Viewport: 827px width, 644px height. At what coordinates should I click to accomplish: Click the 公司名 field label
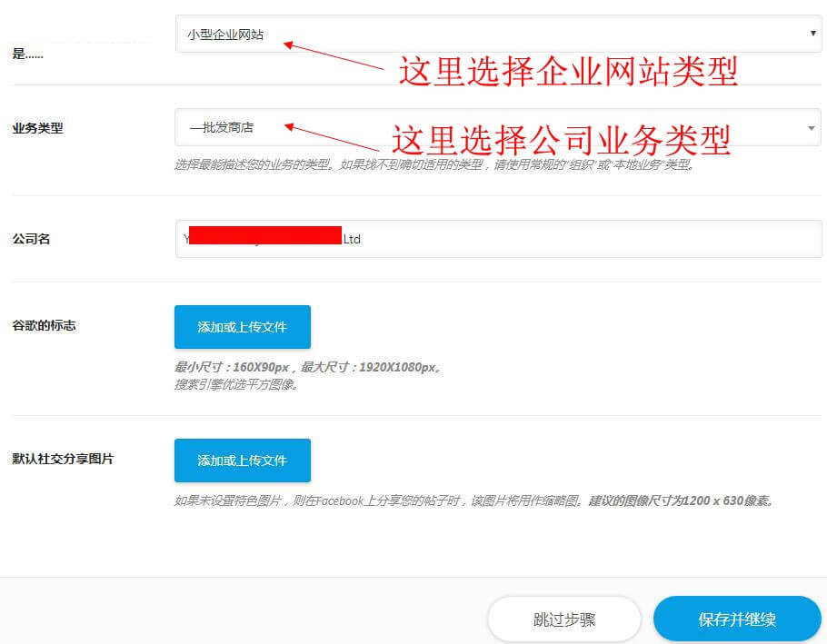point(31,240)
